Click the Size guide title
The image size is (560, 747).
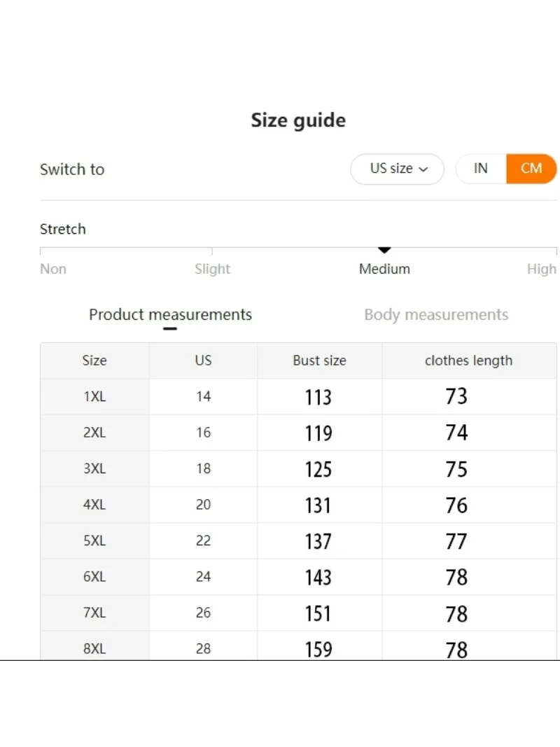[298, 120]
